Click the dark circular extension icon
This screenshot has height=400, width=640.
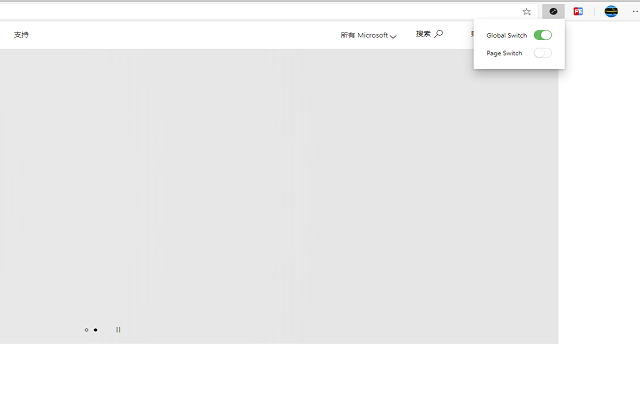coord(553,11)
